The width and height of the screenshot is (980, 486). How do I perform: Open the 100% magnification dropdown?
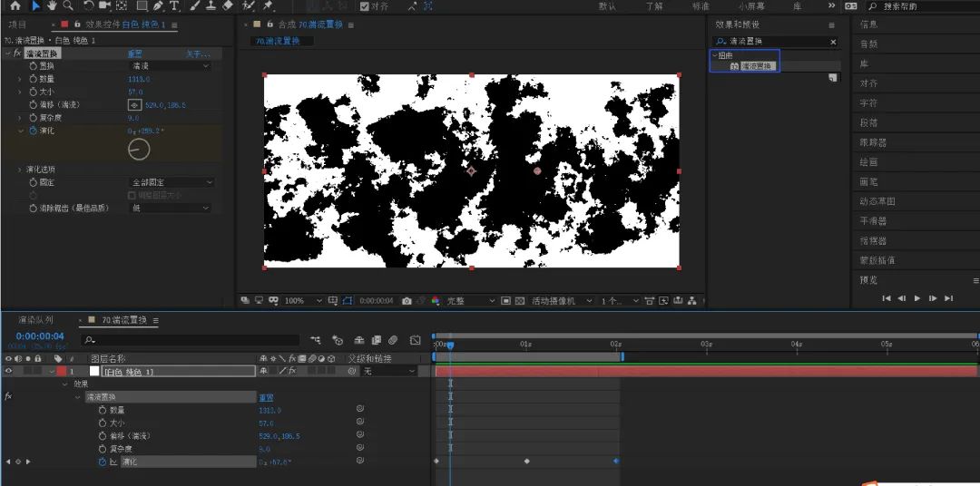pos(303,300)
